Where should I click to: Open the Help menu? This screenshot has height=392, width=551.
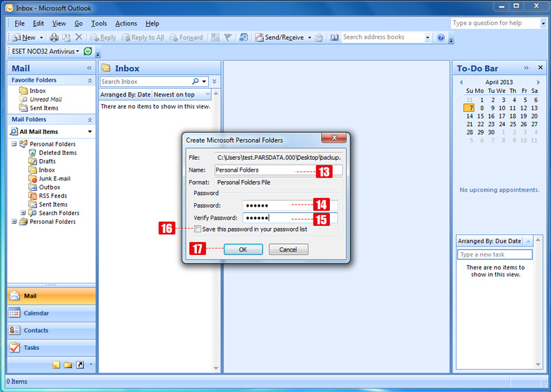(152, 23)
